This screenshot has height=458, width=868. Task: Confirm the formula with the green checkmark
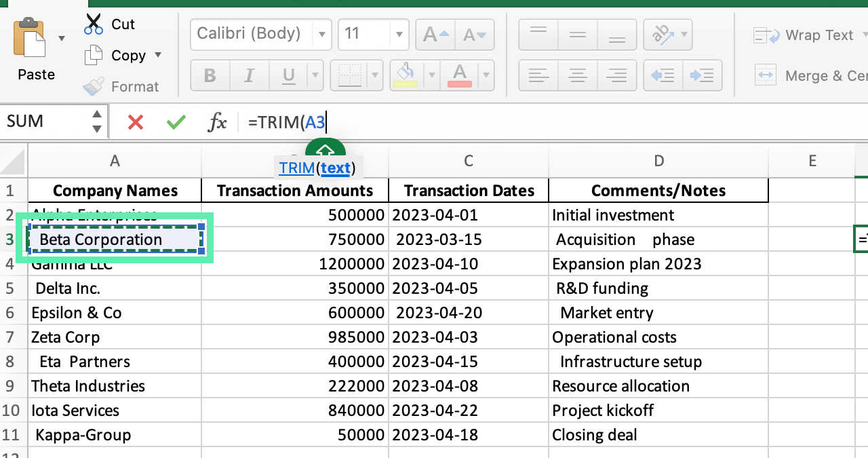pos(175,122)
